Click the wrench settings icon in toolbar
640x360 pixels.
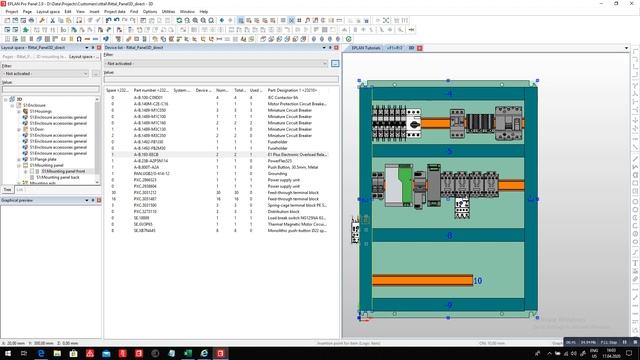[x=42, y=20]
